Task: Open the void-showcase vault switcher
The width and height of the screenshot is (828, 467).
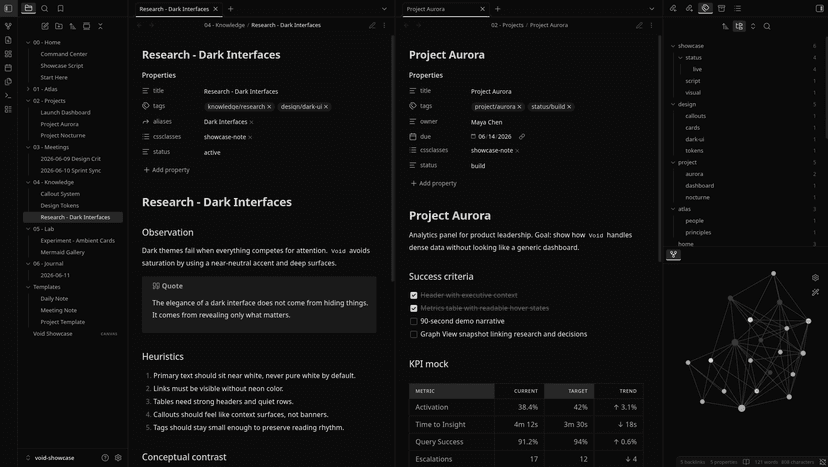Action: pyautogui.click(x=50, y=458)
